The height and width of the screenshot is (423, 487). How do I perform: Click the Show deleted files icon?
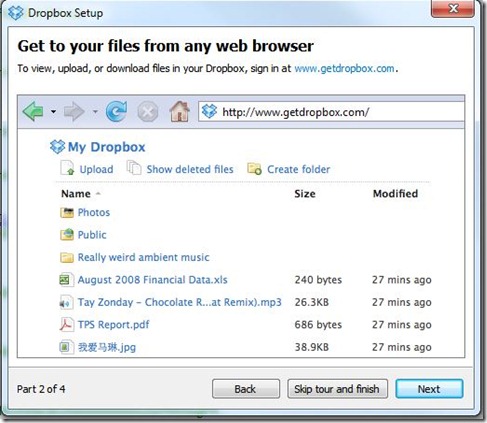pos(134,168)
